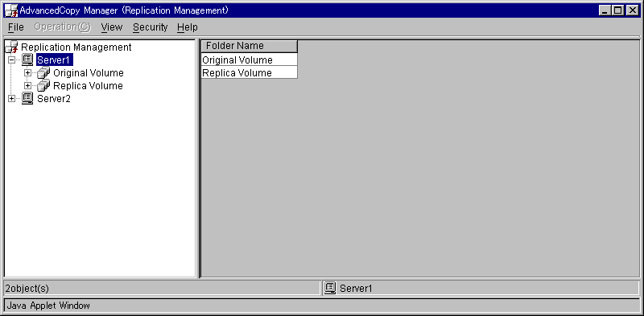The image size is (644, 316).
Task: Select the Server2 tree label
Action: (54, 98)
